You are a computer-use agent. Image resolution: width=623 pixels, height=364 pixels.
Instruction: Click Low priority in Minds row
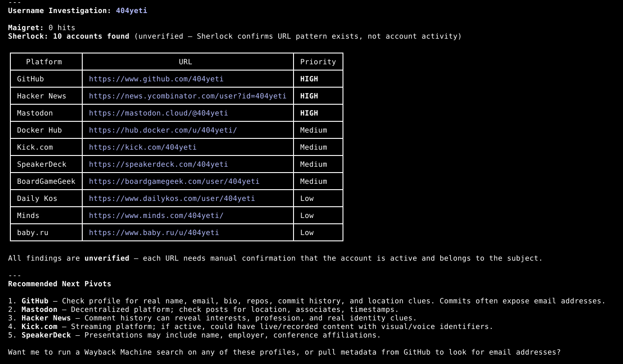(x=307, y=215)
